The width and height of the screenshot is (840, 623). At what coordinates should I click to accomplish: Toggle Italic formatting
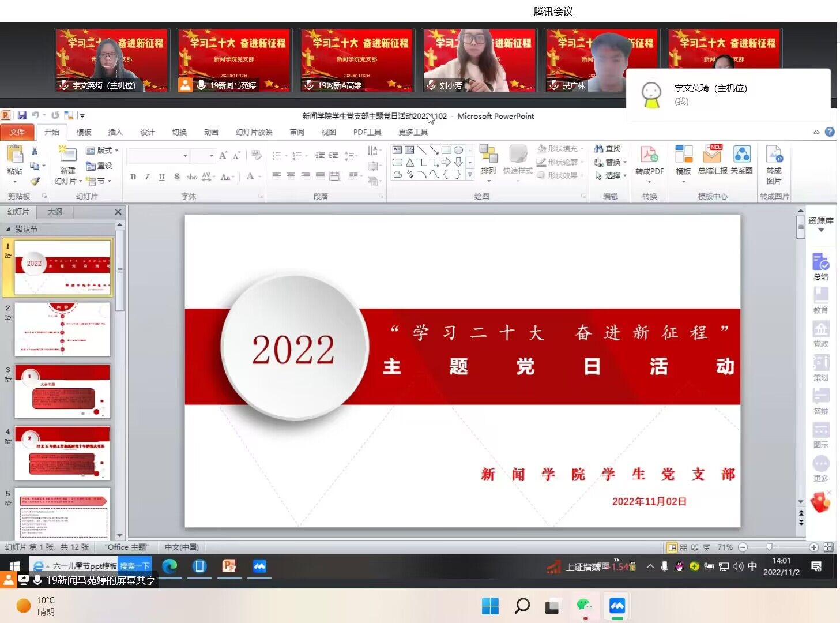pyautogui.click(x=147, y=177)
